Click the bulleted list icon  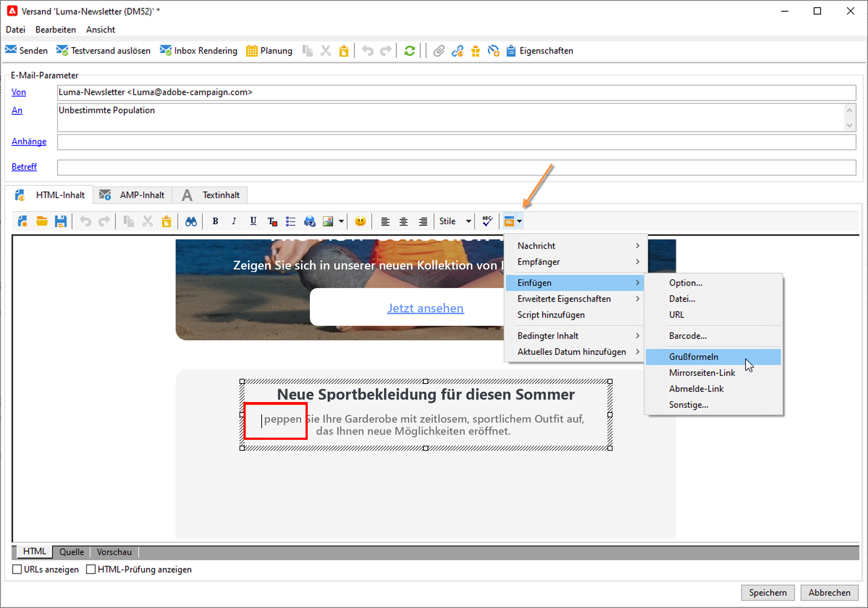tap(290, 221)
